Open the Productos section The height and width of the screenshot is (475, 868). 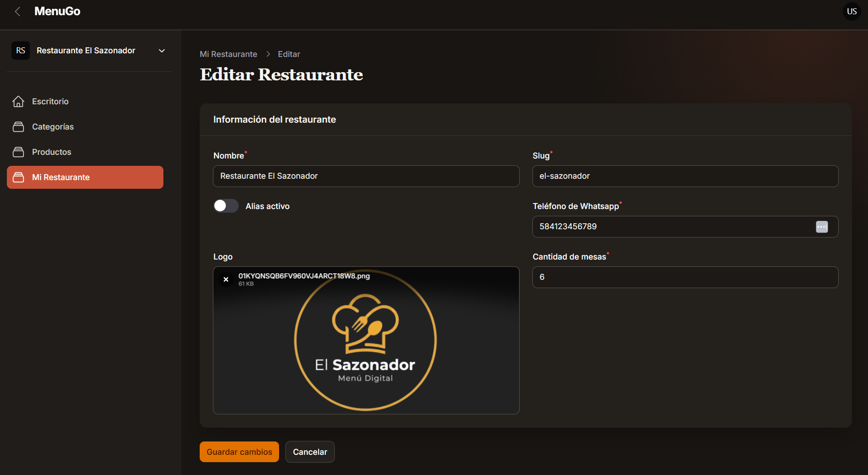click(x=85, y=152)
